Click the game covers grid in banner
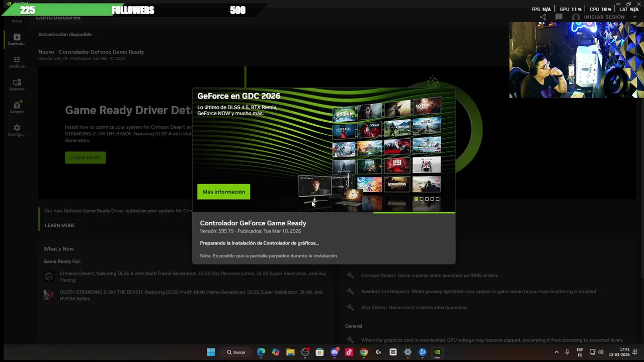This screenshot has height=362, width=644. pyautogui.click(x=386, y=146)
